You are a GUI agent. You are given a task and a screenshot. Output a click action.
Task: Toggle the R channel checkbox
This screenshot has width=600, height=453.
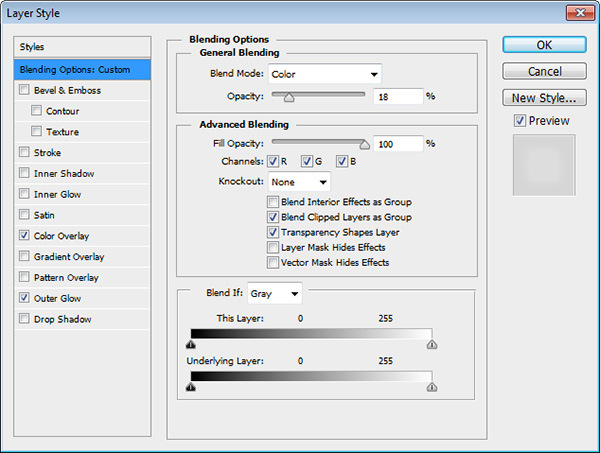tap(273, 162)
